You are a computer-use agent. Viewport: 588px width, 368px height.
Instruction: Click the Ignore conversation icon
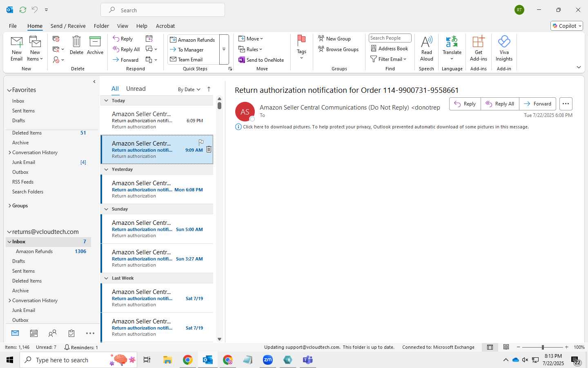click(56, 39)
